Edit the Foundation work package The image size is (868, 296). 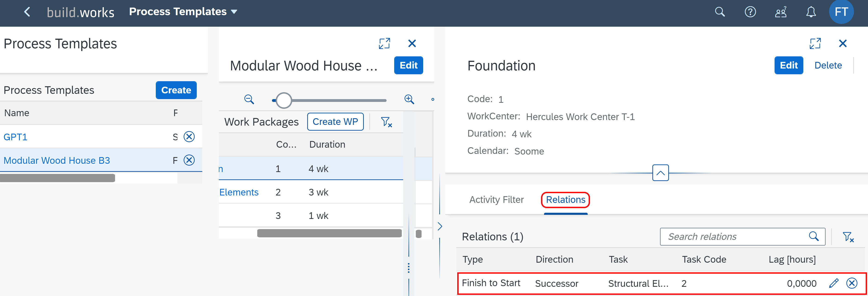tap(788, 65)
